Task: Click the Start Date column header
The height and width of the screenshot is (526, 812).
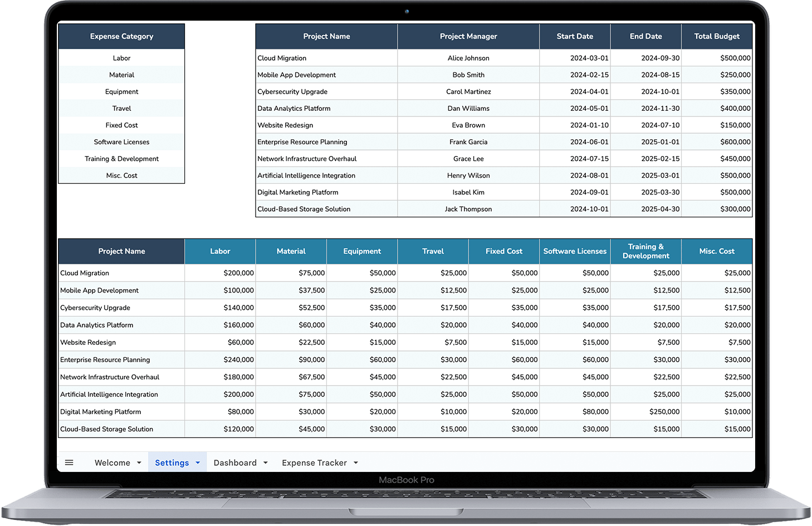Action: point(575,36)
